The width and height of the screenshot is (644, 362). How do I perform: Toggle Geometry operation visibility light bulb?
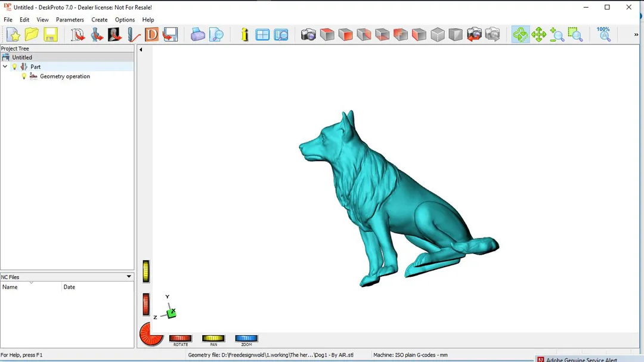(24, 76)
